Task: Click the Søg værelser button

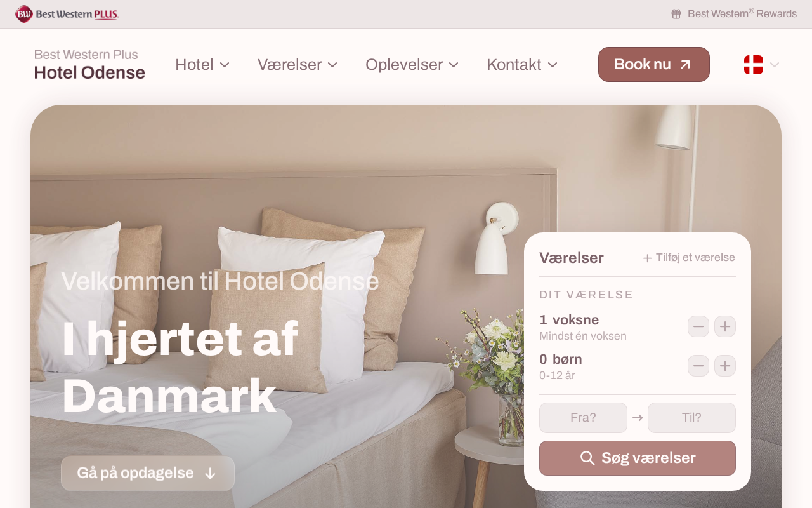Action: coord(638,458)
